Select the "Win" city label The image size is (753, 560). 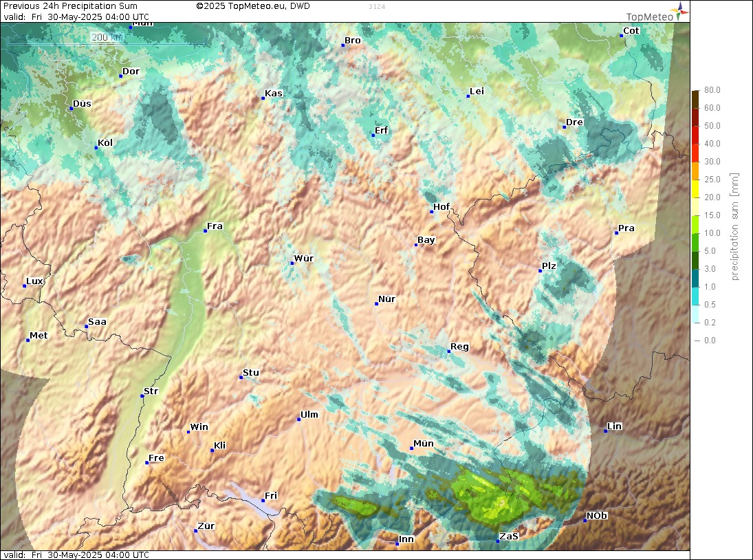tap(199, 427)
